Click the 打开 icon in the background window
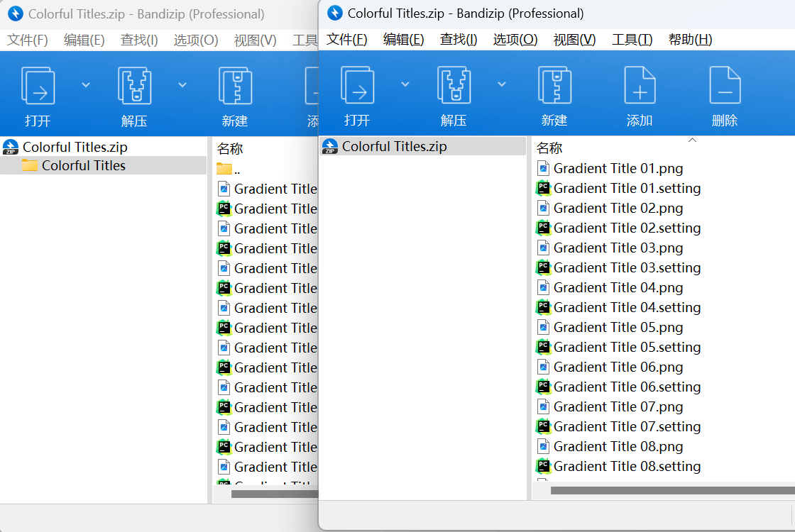Image resolution: width=795 pixels, height=532 pixels. 38,85
